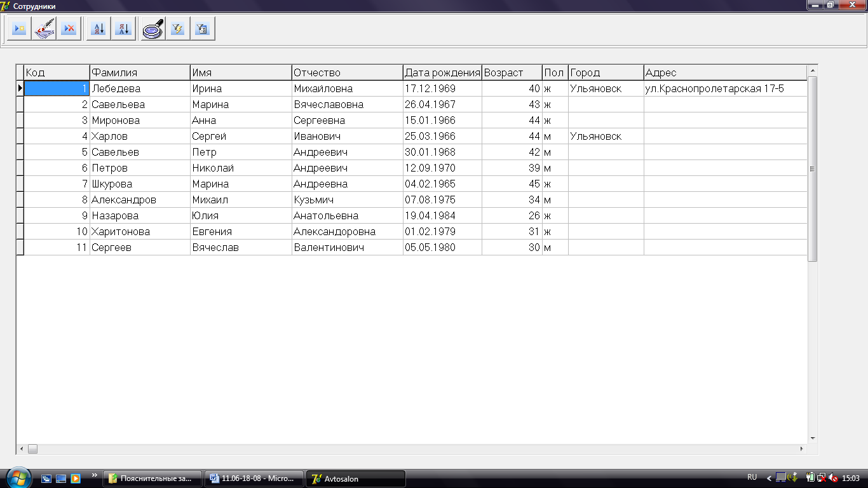Click the Avtosalon taskbar button
Viewport: 868px width, 488px height.
click(x=356, y=478)
